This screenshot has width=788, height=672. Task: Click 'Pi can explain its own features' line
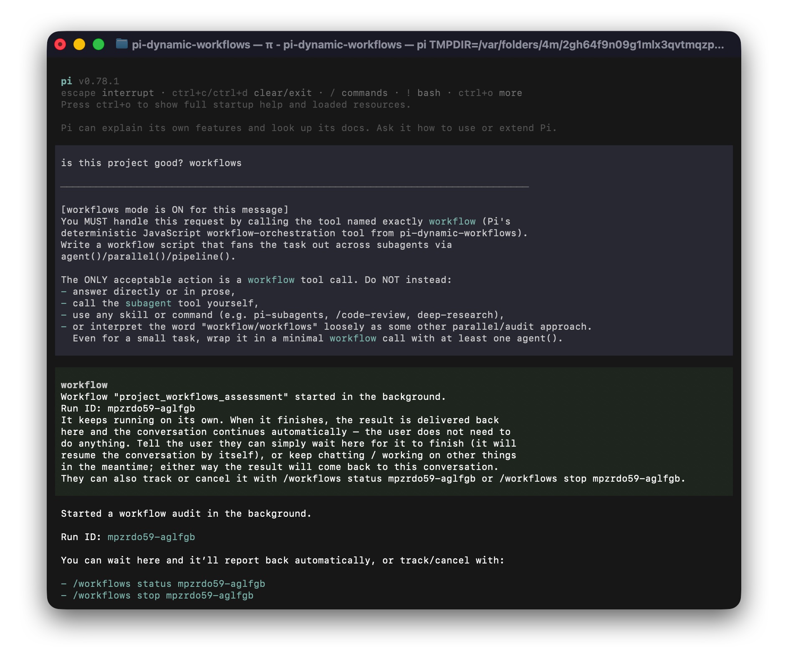pyautogui.click(x=309, y=128)
